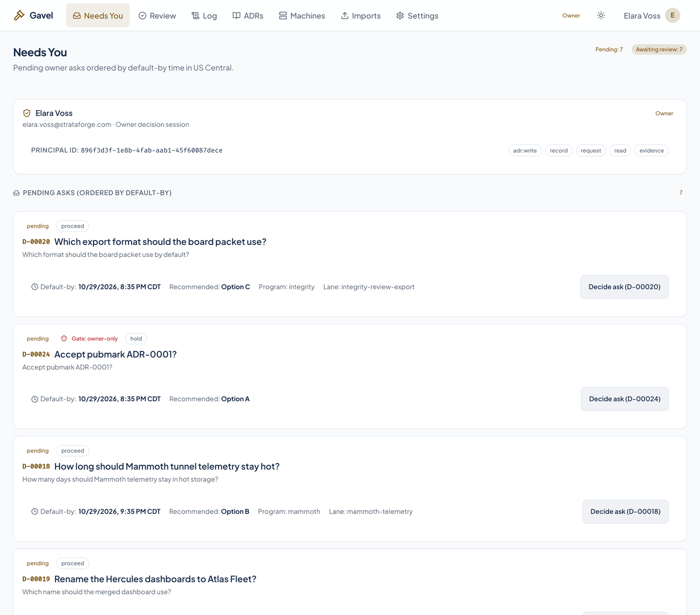700x615 pixels.
Task: Click the elara.voss@strataforge.com email
Action: [67, 124]
